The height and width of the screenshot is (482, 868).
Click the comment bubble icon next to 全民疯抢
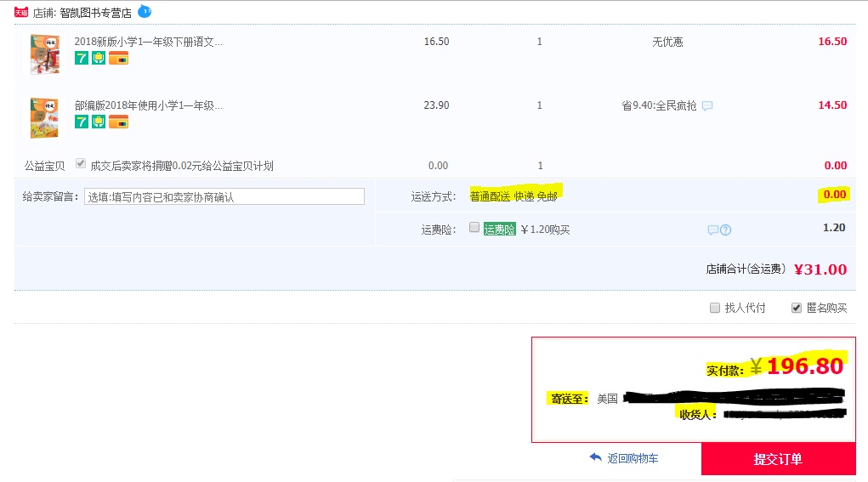coord(707,106)
